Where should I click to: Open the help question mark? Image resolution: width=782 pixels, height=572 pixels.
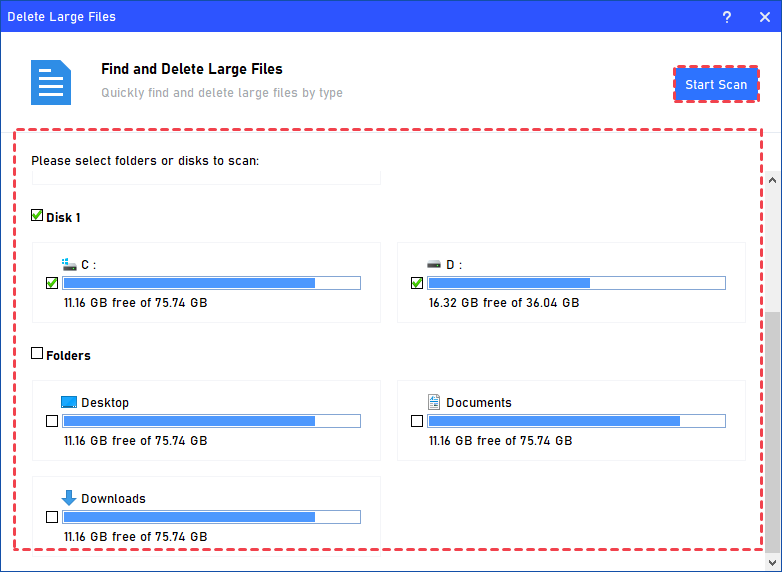coord(726,16)
